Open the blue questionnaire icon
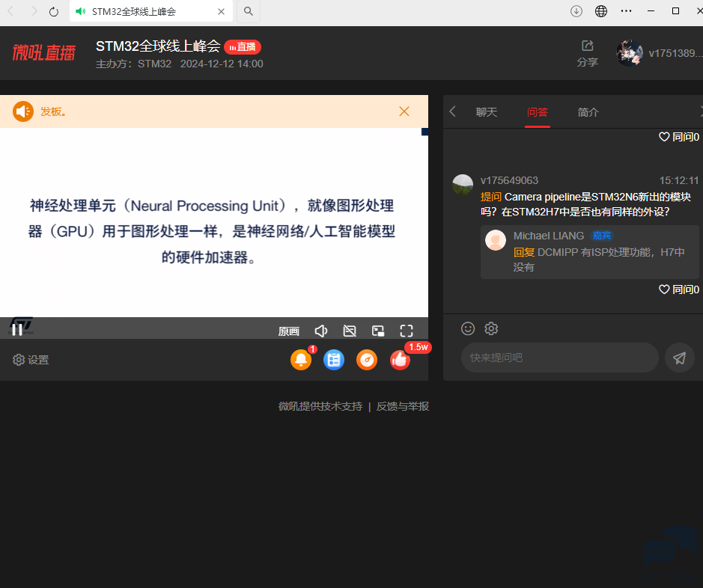 coord(334,360)
